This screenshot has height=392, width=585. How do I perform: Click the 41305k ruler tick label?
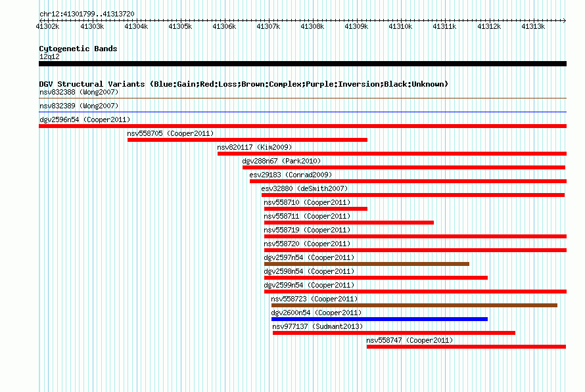click(180, 26)
